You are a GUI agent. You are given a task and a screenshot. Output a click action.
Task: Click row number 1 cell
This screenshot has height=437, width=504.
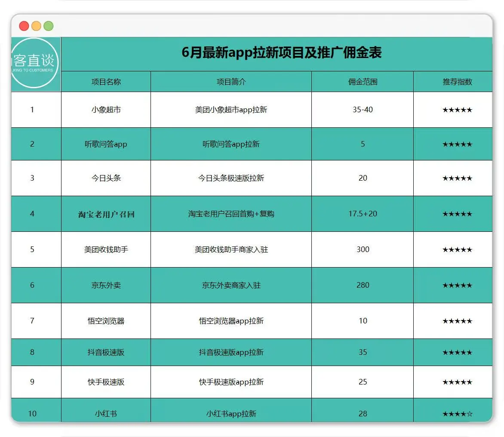coord(36,110)
